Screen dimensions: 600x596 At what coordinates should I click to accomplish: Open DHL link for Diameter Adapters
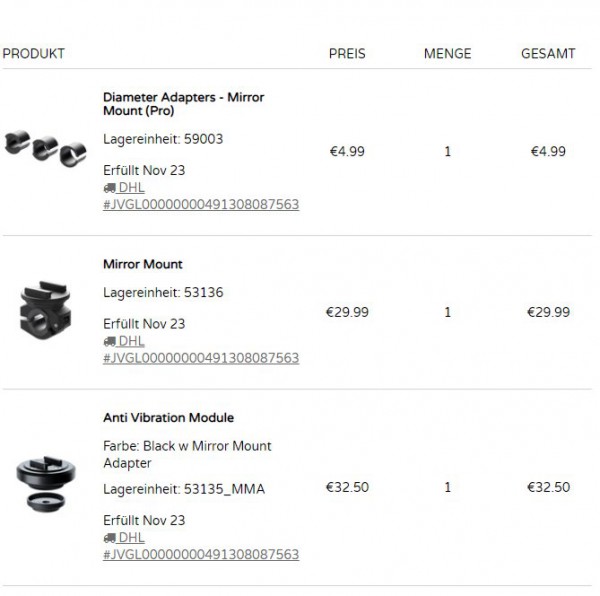coord(131,188)
